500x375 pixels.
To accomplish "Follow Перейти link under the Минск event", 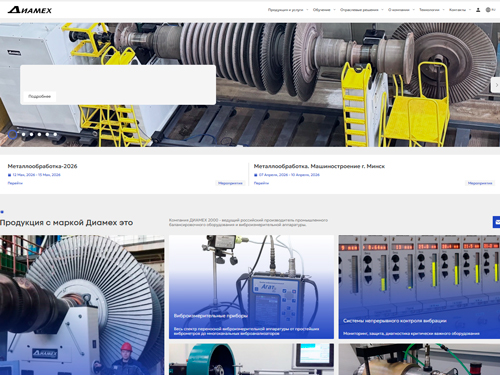I will point(261,183).
